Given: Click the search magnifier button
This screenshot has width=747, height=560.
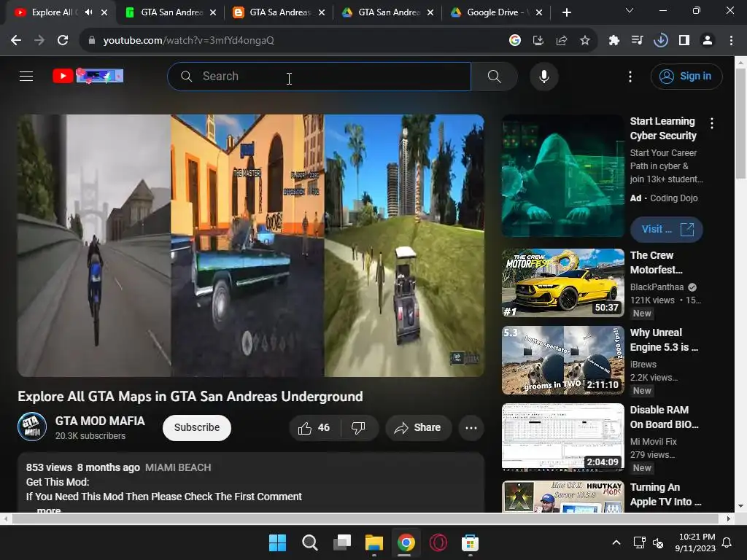Looking at the screenshot, I should click(x=494, y=76).
